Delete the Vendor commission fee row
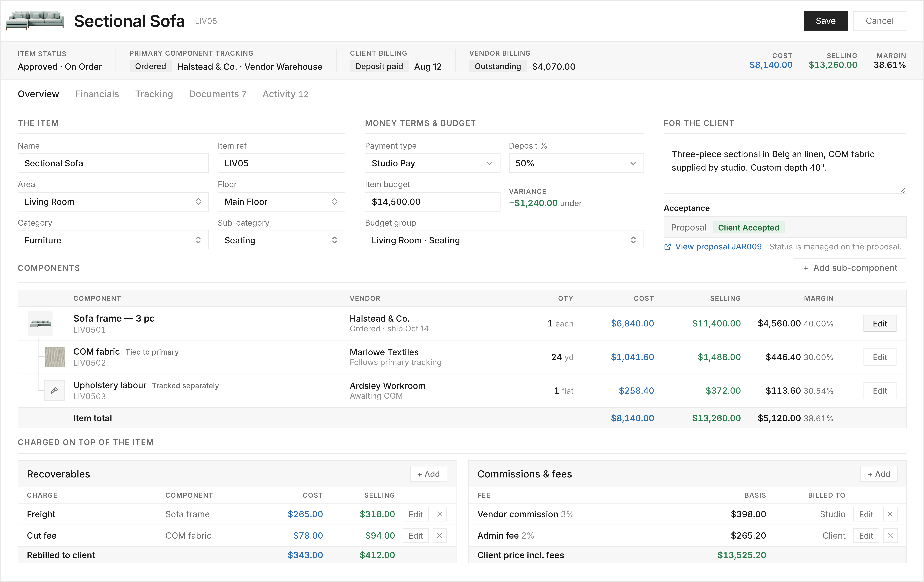 point(890,514)
